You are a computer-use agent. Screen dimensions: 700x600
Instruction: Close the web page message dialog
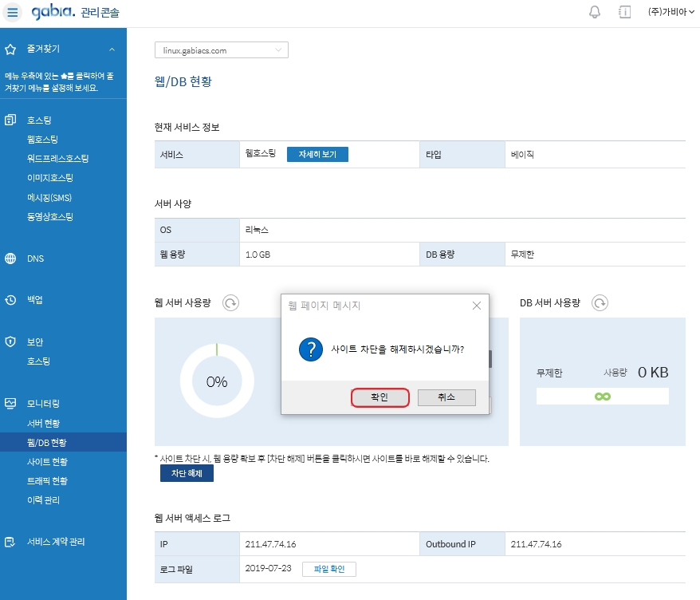[477, 306]
